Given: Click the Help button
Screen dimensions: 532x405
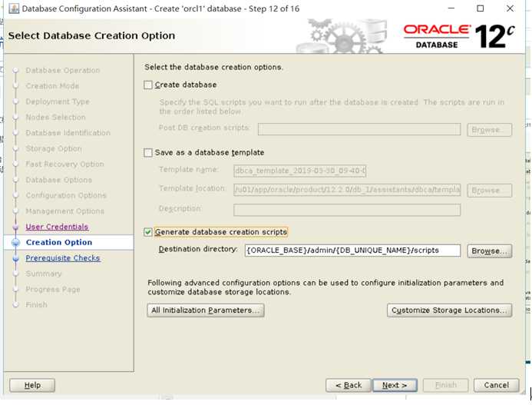Looking at the screenshot, I should [32, 385].
